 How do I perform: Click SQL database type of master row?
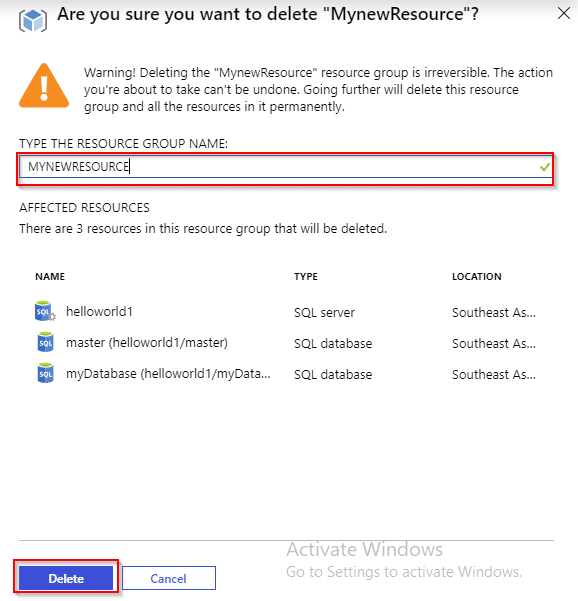point(333,343)
